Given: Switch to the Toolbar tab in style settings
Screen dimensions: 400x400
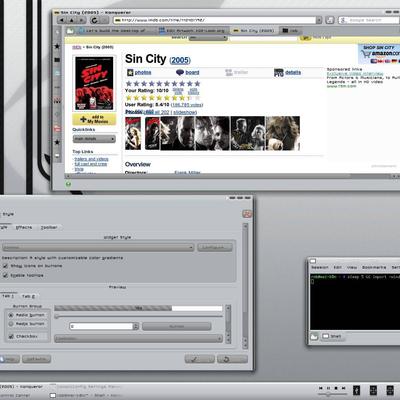Looking at the screenshot, I should [49, 227].
